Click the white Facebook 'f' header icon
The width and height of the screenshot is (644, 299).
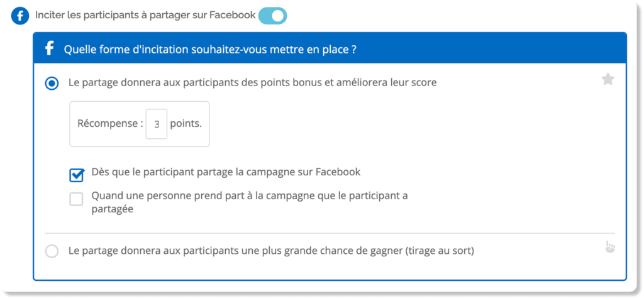pos(48,48)
